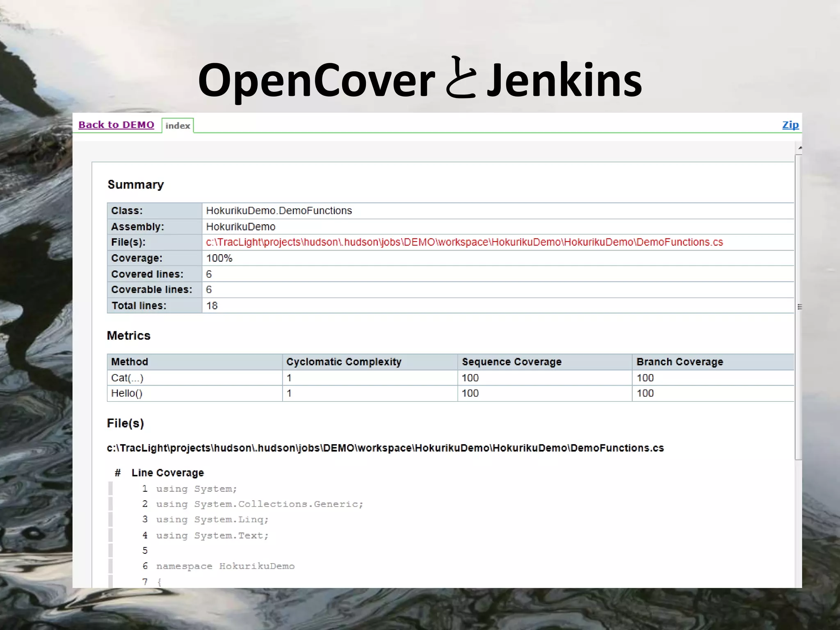Click Cat(...) cyclomatic complexity value 1
The width and height of the screenshot is (840, 630).
[289, 378]
